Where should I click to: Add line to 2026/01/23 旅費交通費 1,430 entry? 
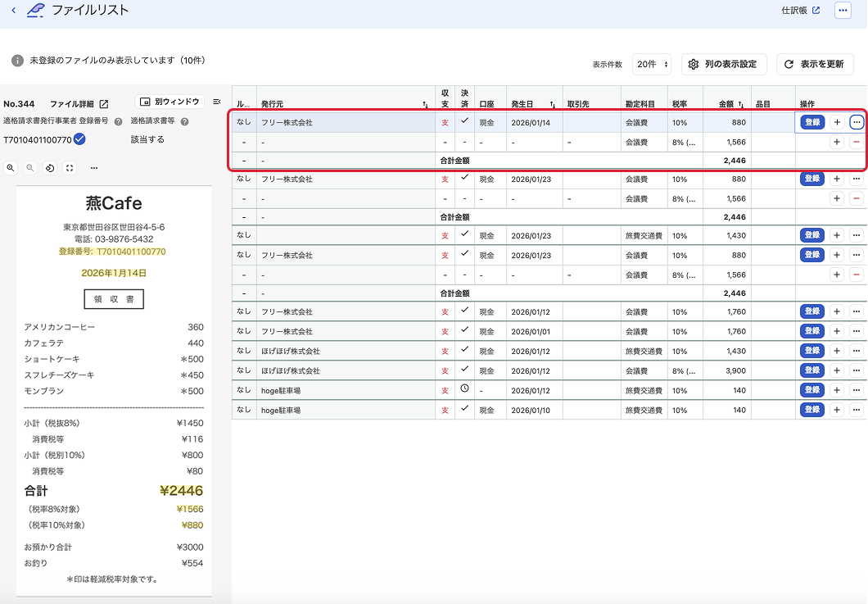[x=837, y=235]
